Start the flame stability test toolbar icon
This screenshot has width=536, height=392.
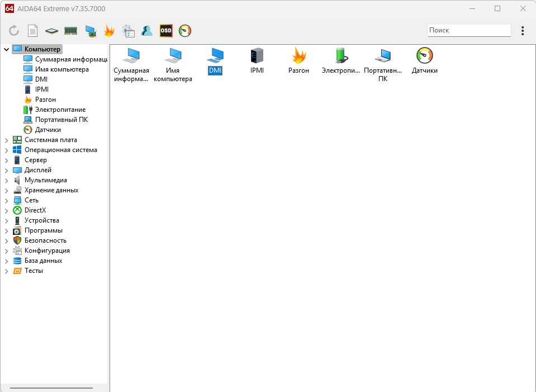[109, 31]
